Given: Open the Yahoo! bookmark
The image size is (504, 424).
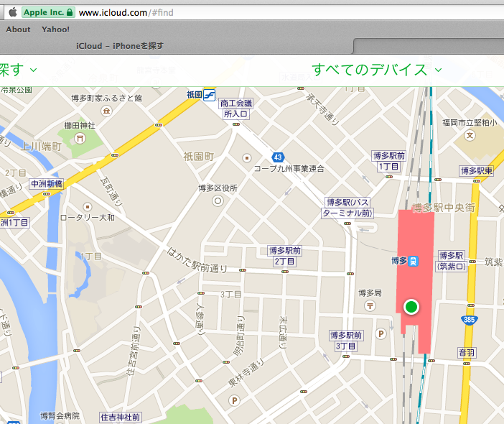Looking at the screenshot, I should pyautogui.click(x=55, y=29).
